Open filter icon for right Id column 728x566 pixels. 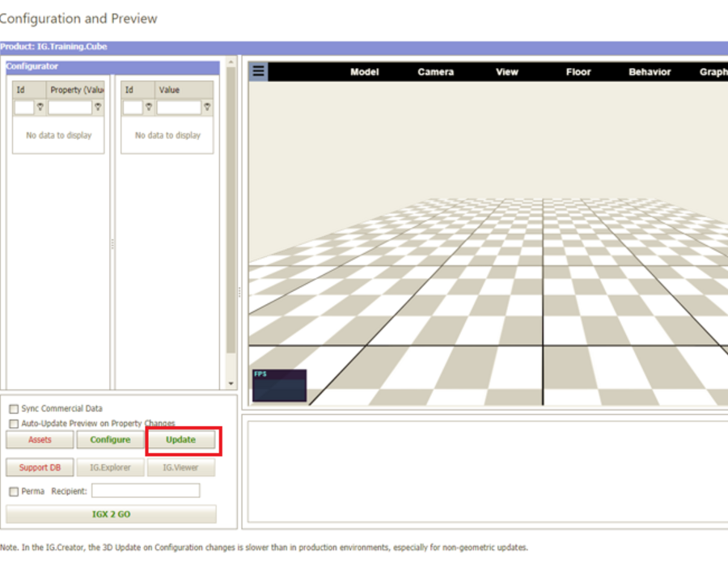coord(149,107)
